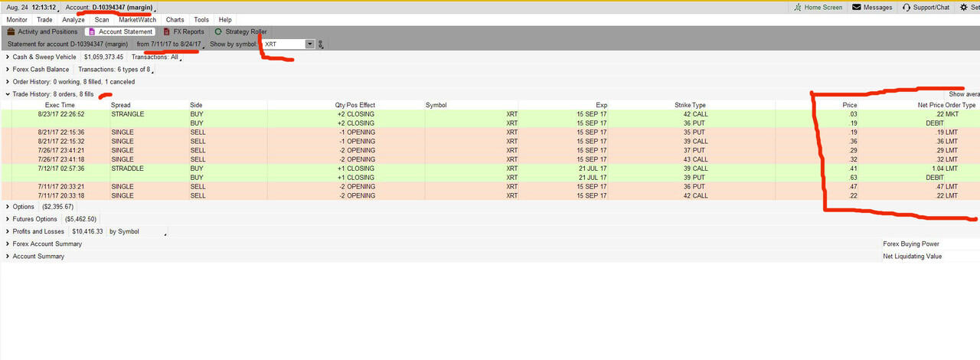Viewport: 980px width, 360px height.
Task: Open the Activity and Positions subtab
Action: 42,32
